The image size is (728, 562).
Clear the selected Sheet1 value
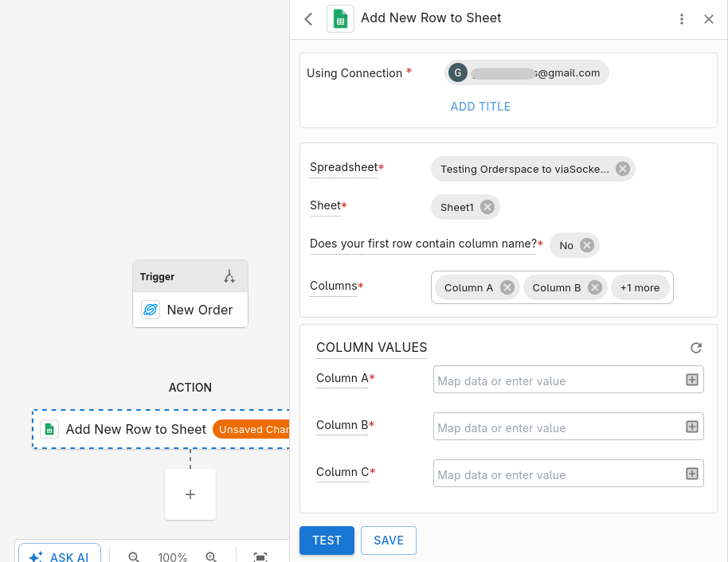point(487,207)
